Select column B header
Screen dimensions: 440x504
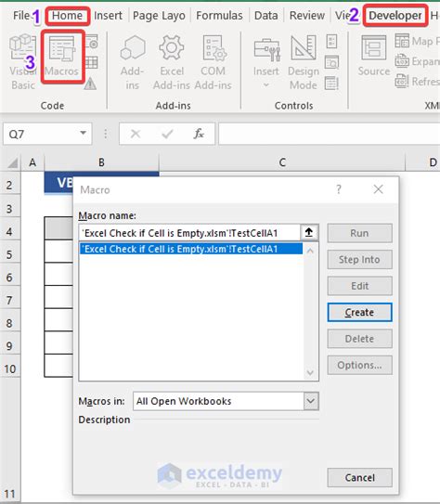(101, 162)
